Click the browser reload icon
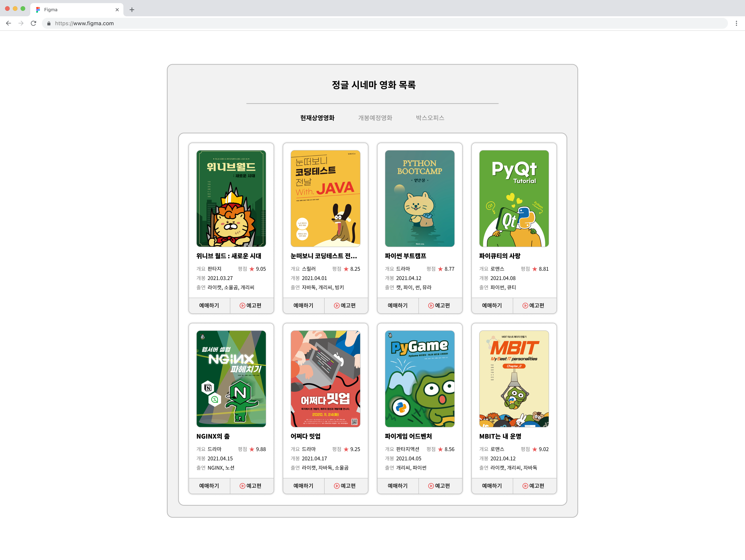Screen dimensions: 745x560 click(x=33, y=23)
